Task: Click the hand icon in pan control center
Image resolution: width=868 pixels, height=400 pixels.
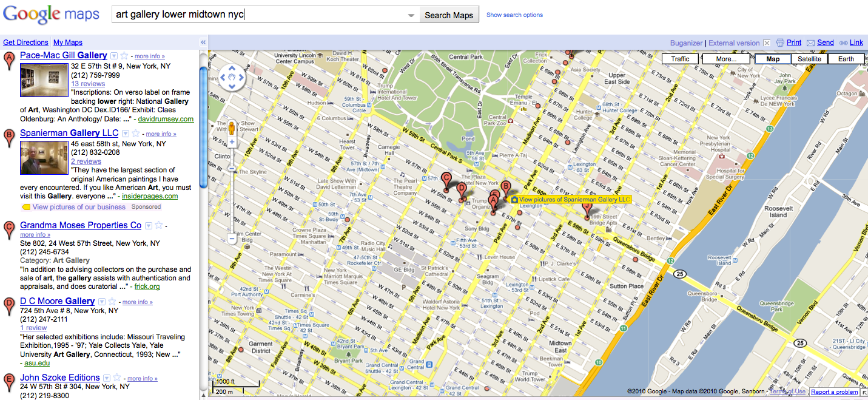Action: tap(232, 77)
